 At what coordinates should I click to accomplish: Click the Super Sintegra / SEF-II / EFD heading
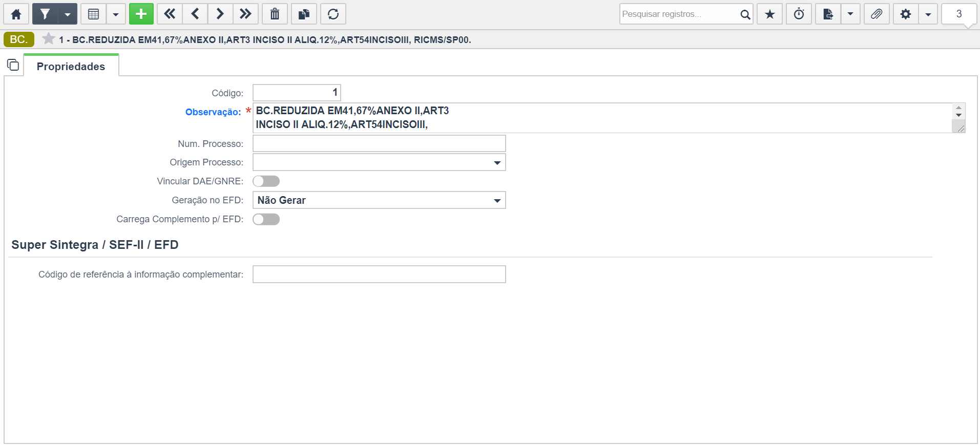click(95, 245)
